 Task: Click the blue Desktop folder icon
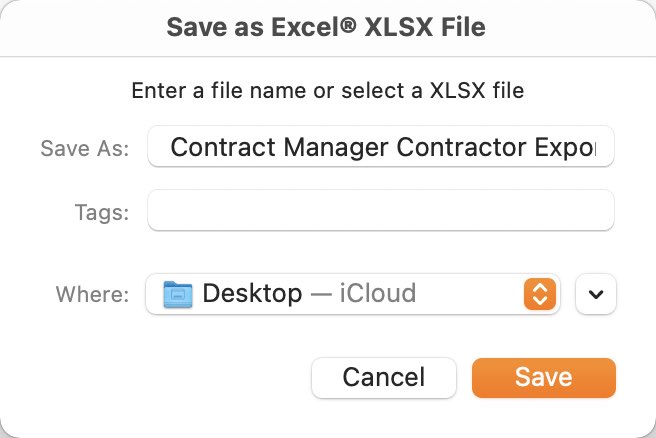point(178,294)
